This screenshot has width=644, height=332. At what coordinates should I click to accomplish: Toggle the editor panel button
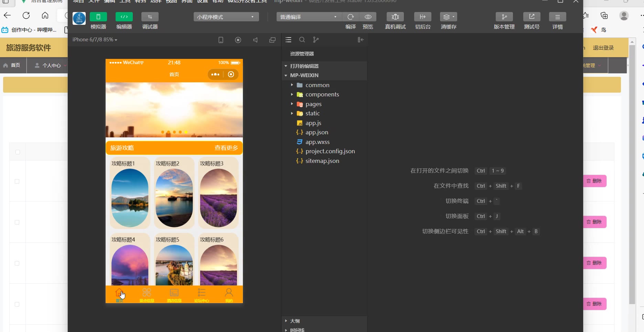click(124, 17)
